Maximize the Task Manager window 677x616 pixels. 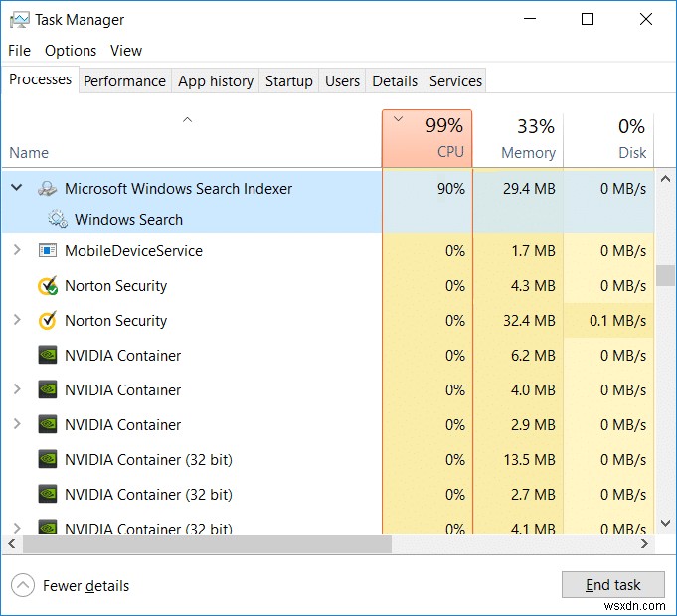(x=588, y=19)
